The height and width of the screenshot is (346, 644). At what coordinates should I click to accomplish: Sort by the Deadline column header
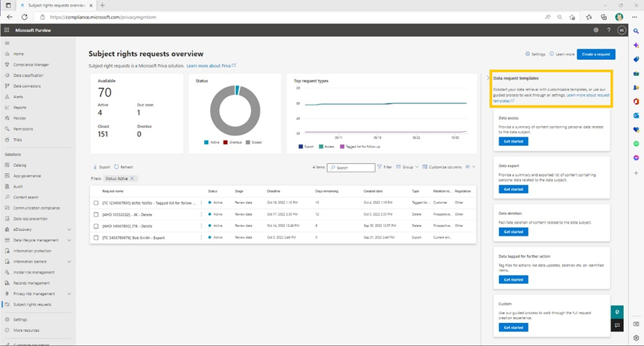coord(273,191)
